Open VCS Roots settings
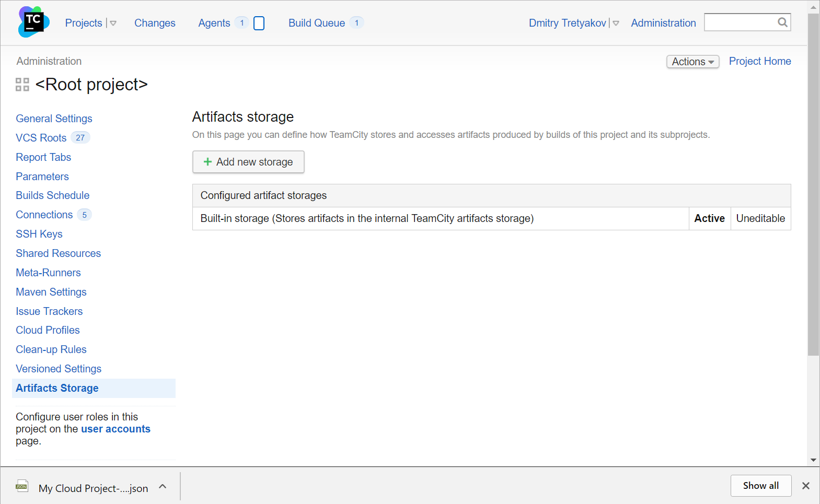Viewport: 820px width, 504px height. click(x=41, y=138)
